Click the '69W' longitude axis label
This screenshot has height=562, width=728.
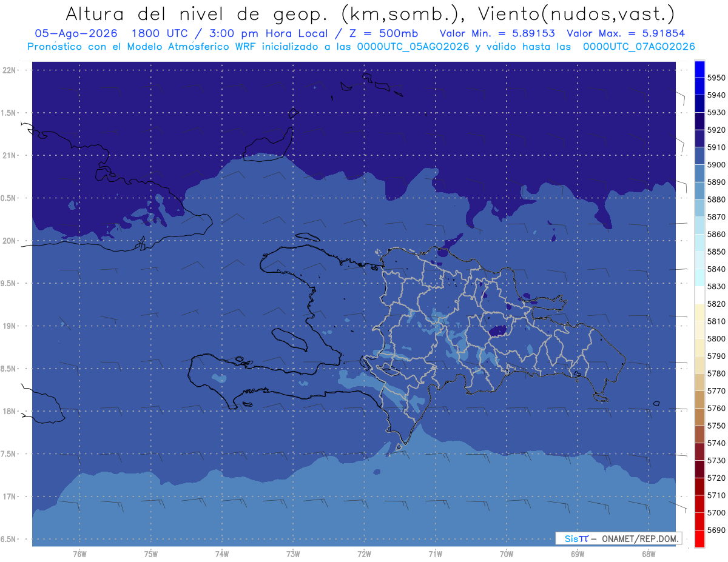(578, 554)
